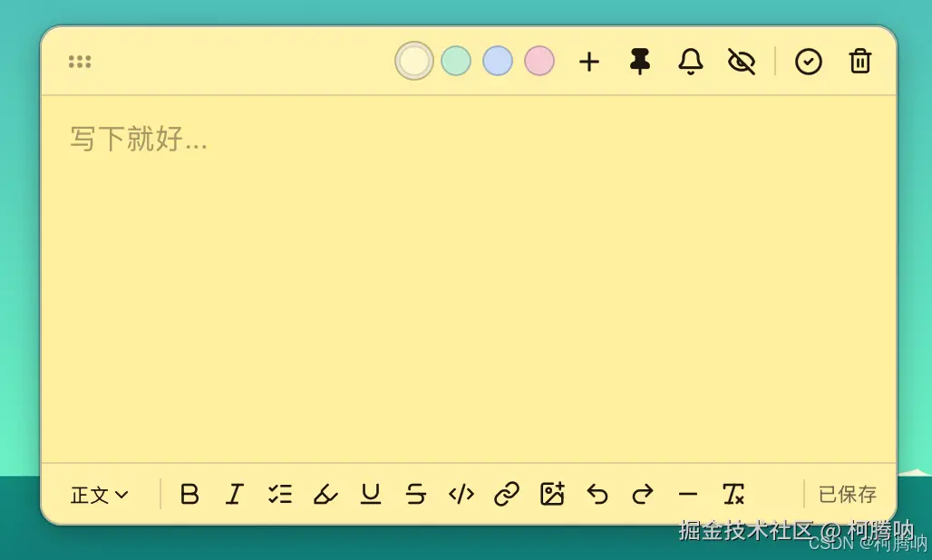Mark note as done with checkmark circle

(809, 62)
